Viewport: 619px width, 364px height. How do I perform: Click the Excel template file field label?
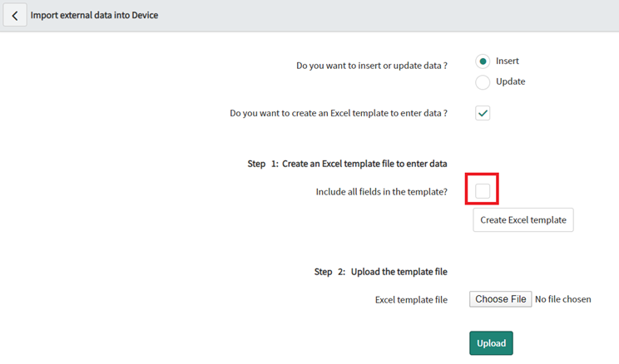pos(411,300)
